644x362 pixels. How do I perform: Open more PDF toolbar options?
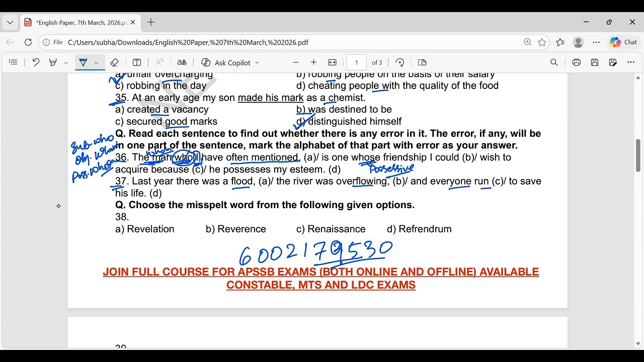coord(631,62)
